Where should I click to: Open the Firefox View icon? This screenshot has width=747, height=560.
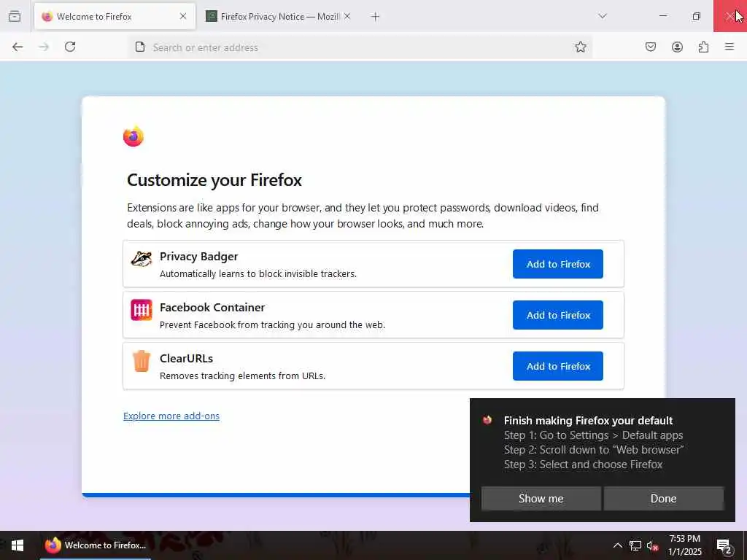coord(15,16)
